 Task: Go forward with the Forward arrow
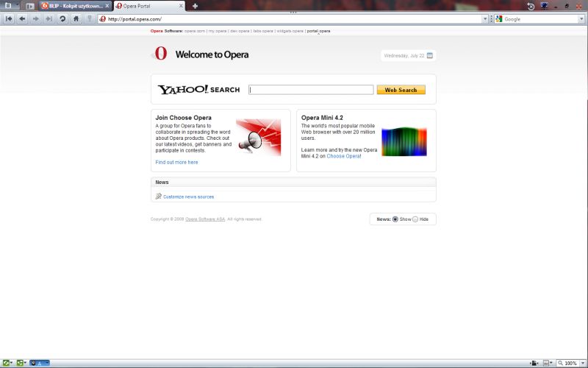[x=36, y=19]
